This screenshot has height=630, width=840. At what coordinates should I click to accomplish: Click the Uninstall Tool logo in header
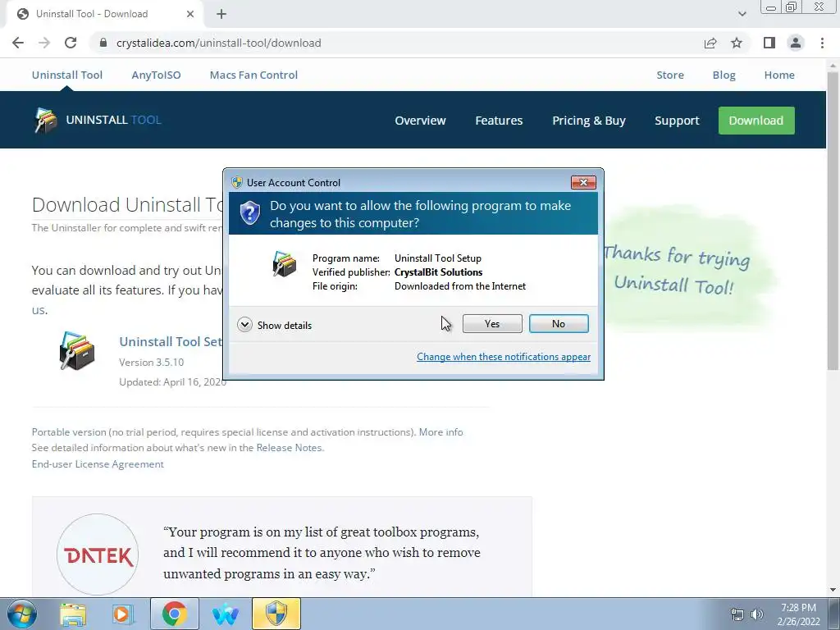[x=97, y=120]
